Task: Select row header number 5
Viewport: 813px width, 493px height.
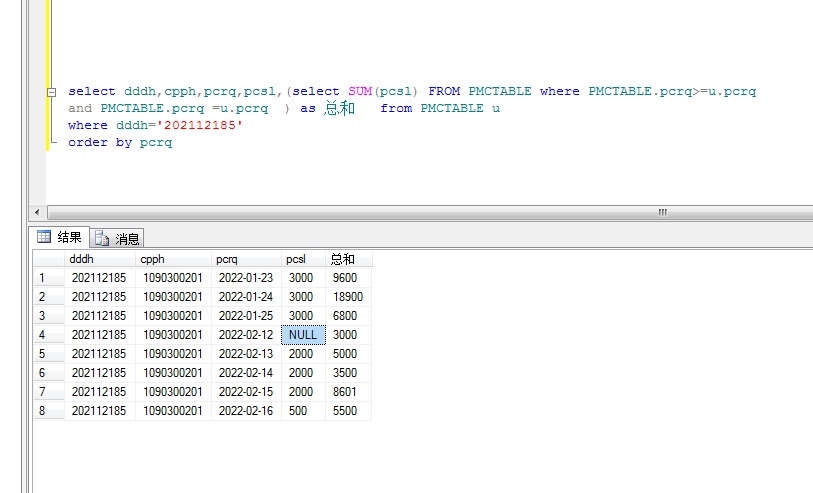Action: coord(49,354)
